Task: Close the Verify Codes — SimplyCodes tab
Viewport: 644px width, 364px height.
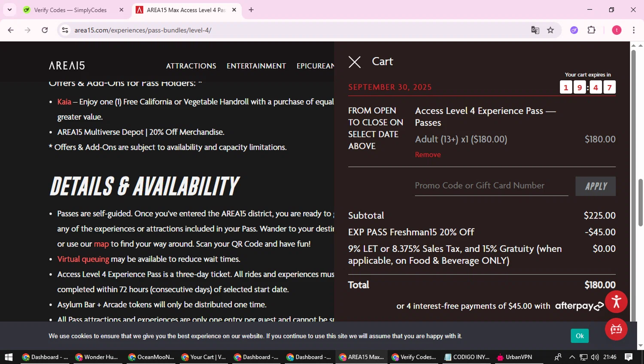Action: (x=122, y=10)
